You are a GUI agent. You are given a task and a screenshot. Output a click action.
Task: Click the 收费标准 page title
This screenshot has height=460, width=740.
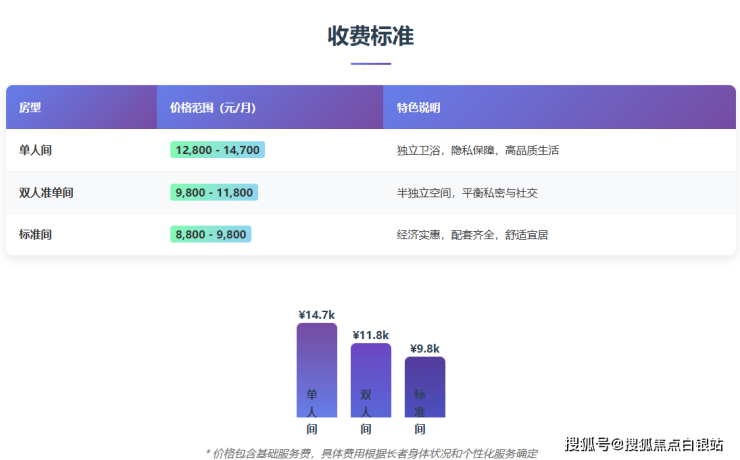pyautogui.click(x=370, y=36)
